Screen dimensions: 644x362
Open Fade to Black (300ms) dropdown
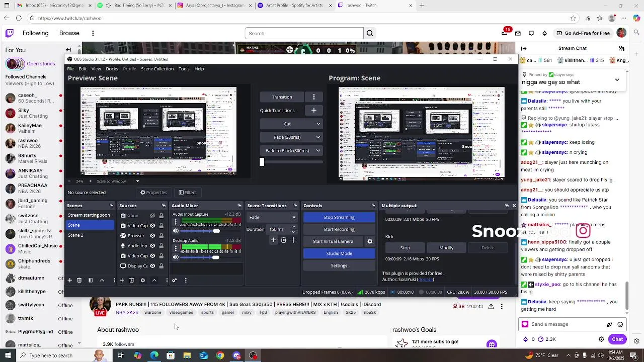pyautogui.click(x=291, y=150)
